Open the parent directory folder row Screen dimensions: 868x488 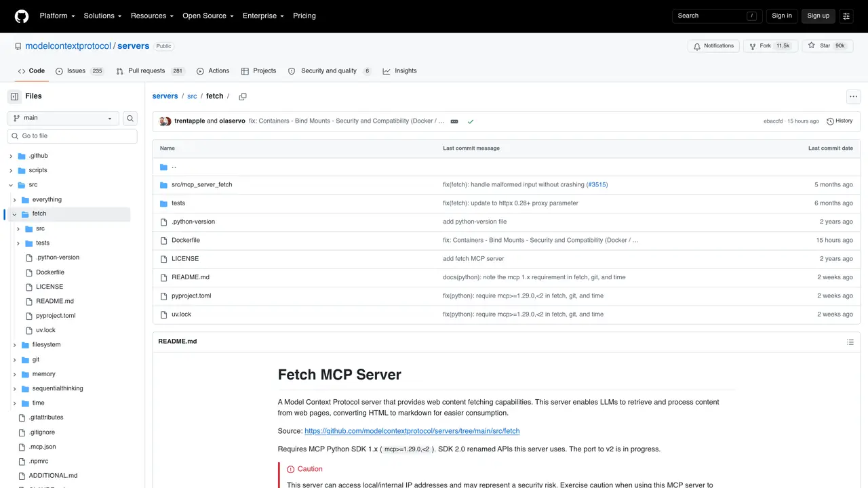point(507,167)
